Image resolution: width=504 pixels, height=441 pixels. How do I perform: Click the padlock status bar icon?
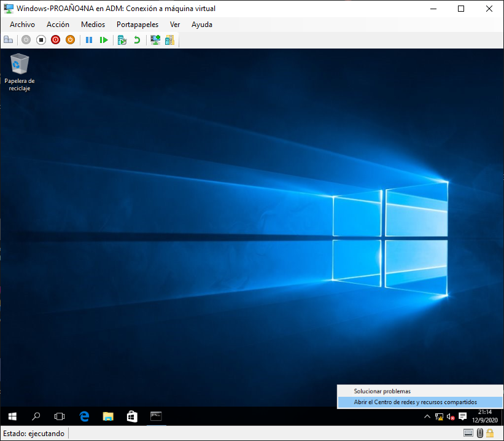[x=490, y=433]
